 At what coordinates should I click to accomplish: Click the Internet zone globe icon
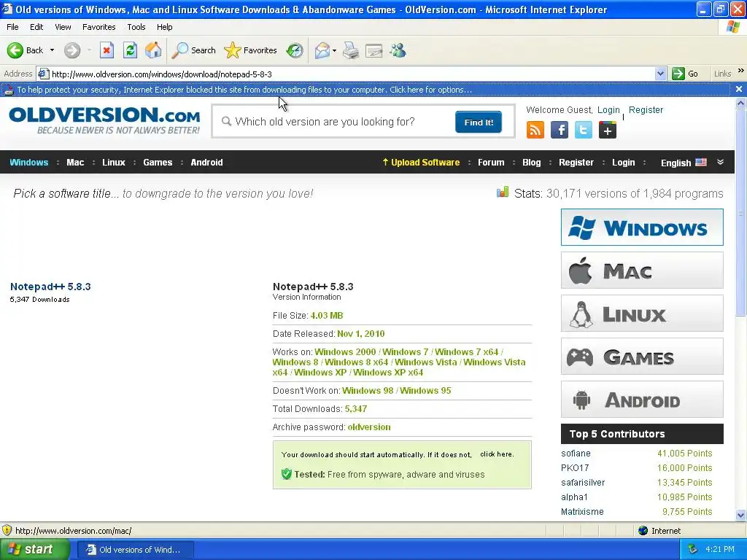643,530
